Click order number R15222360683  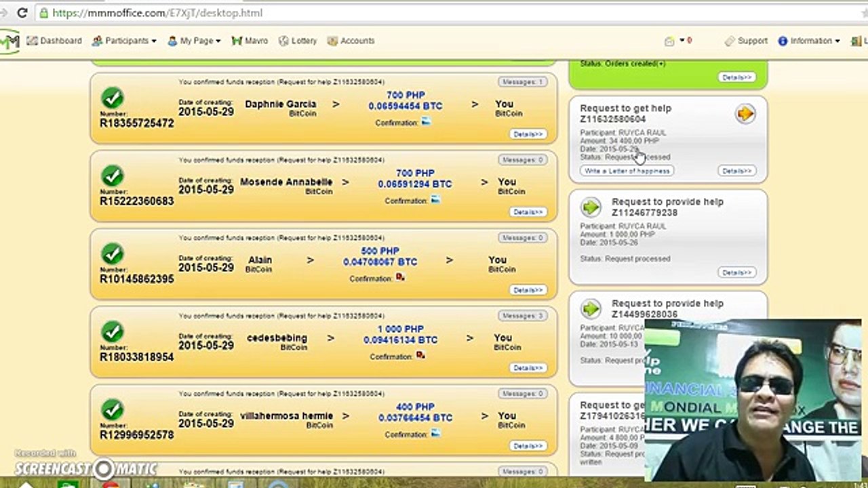pyautogui.click(x=137, y=201)
